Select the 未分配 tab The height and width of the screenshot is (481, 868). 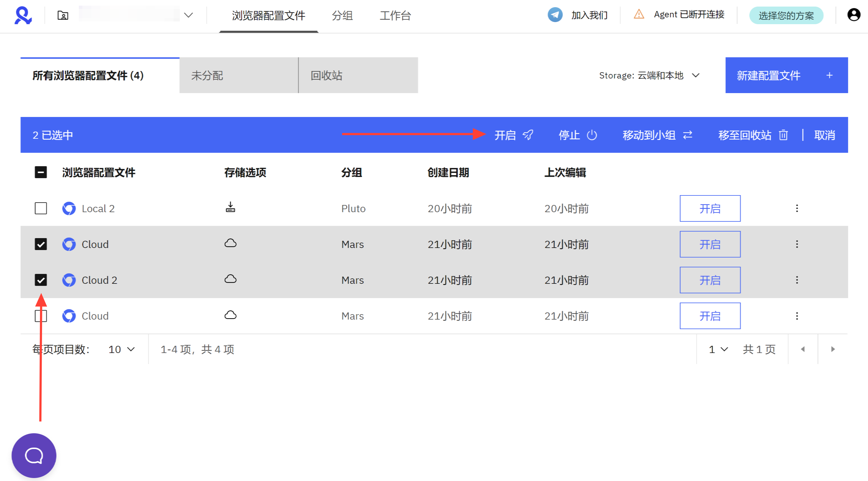pyautogui.click(x=239, y=75)
